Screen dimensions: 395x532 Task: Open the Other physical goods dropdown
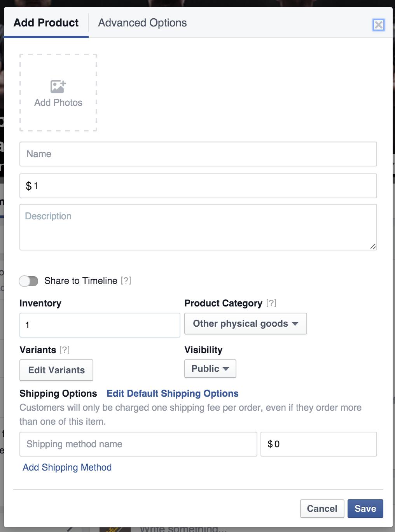pyautogui.click(x=245, y=324)
